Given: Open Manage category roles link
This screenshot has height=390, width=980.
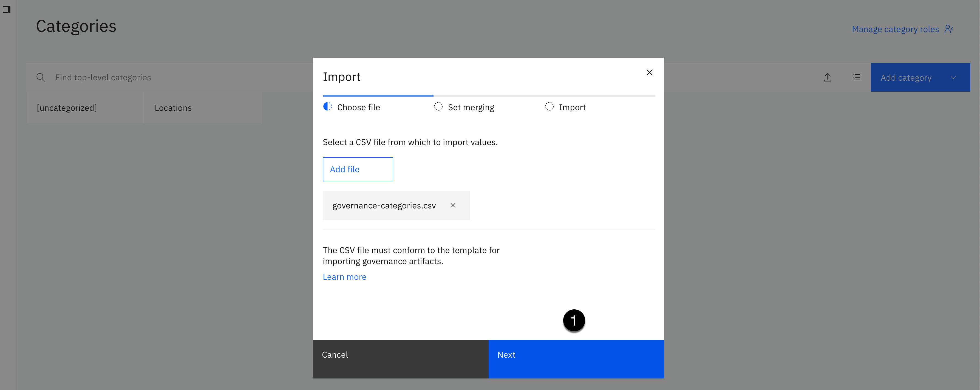Looking at the screenshot, I should pos(895,29).
